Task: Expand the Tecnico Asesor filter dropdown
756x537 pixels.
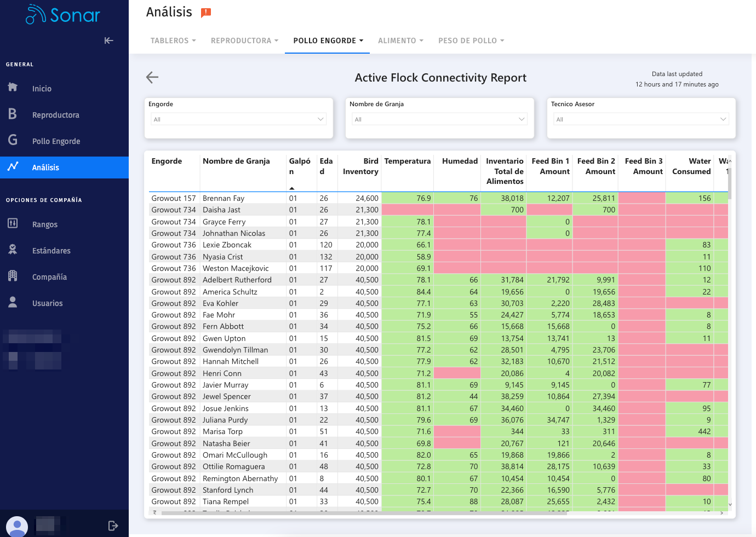Action: click(x=641, y=119)
